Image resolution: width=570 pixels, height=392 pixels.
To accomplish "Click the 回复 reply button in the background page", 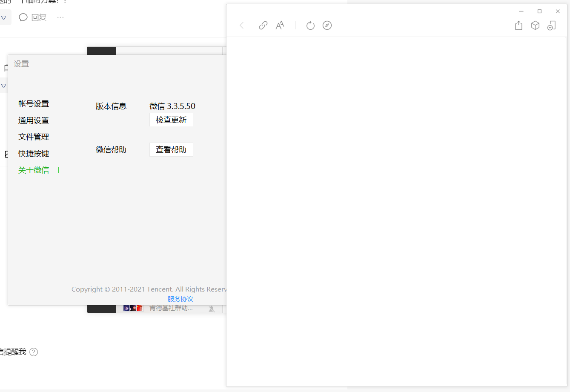I will [x=39, y=17].
